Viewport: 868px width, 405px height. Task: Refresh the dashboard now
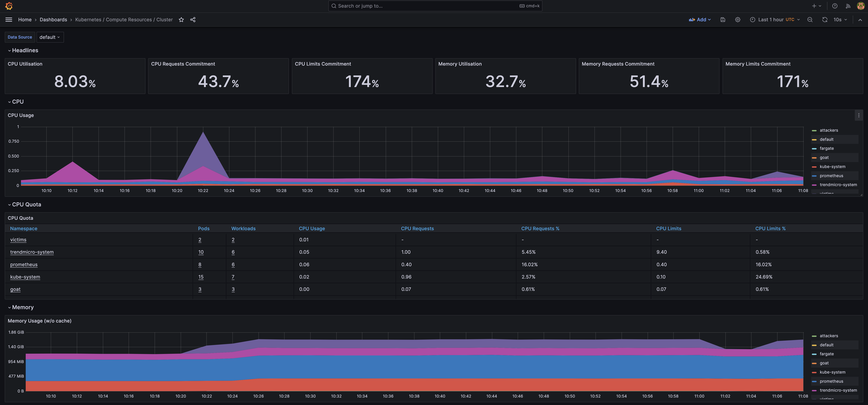click(825, 20)
